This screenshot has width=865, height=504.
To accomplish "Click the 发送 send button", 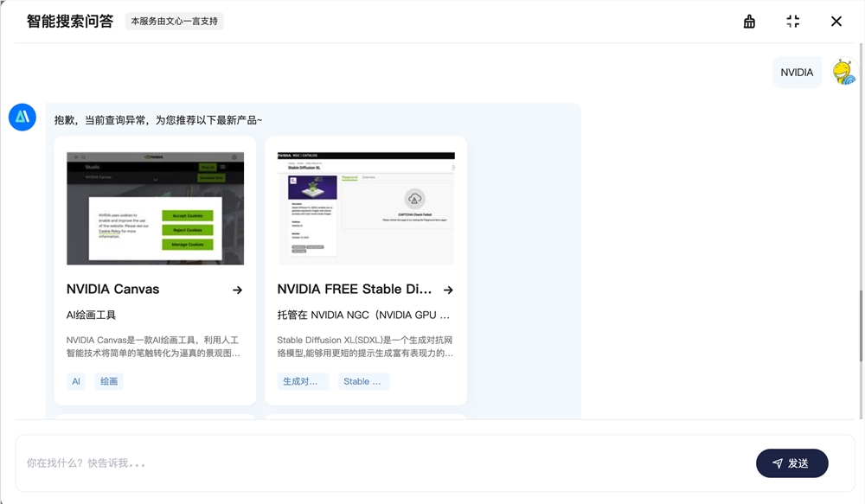I will point(791,463).
